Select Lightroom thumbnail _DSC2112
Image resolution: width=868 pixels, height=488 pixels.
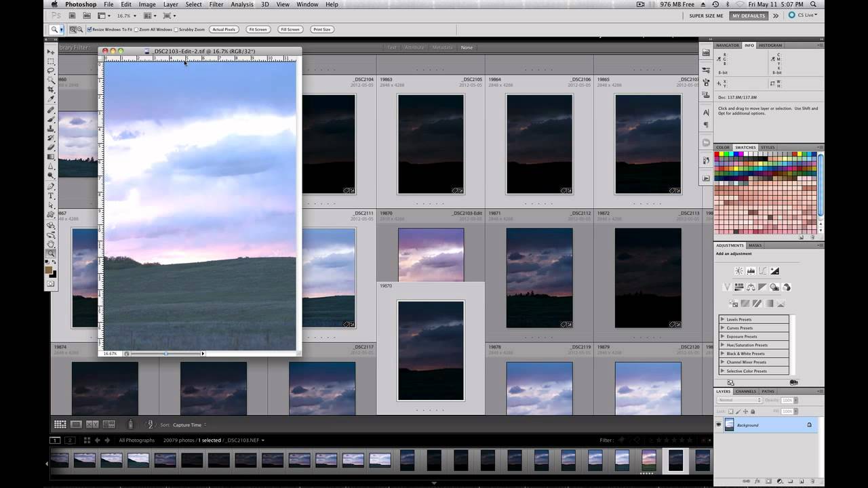[539, 278]
